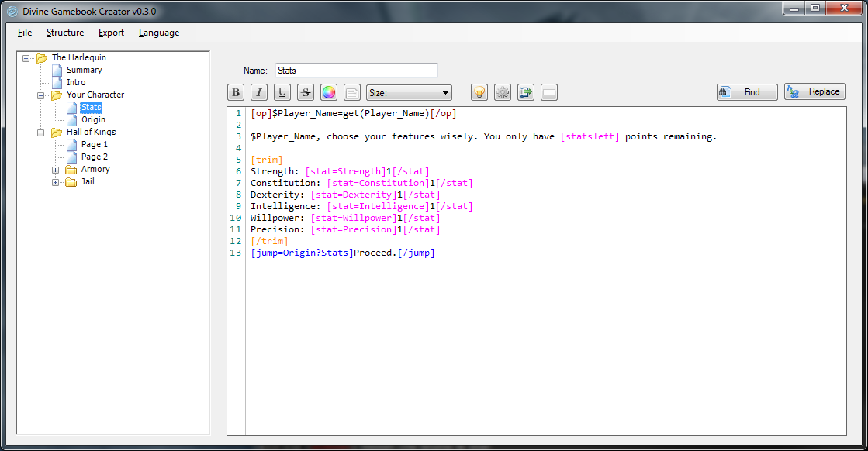Click [jump=Origin?Stats] tag on line 13
Image resolution: width=868 pixels, height=451 pixels.
click(x=302, y=253)
